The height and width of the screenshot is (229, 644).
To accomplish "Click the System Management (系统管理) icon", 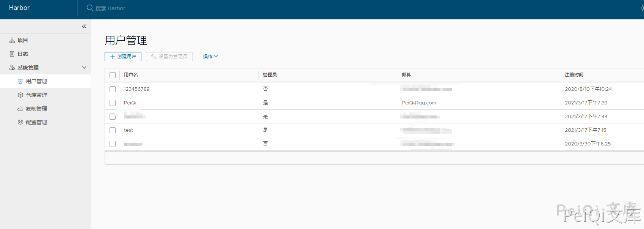I will pyautogui.click(x=12, y=68).
